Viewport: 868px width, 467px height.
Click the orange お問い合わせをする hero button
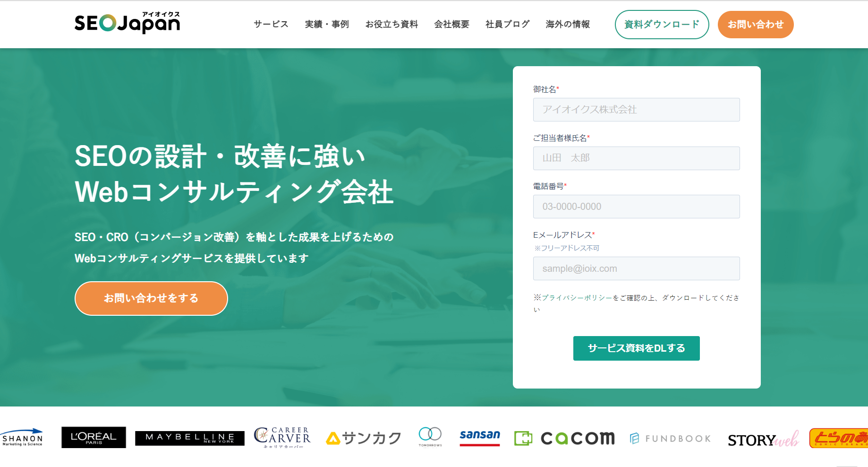point(151,298)
